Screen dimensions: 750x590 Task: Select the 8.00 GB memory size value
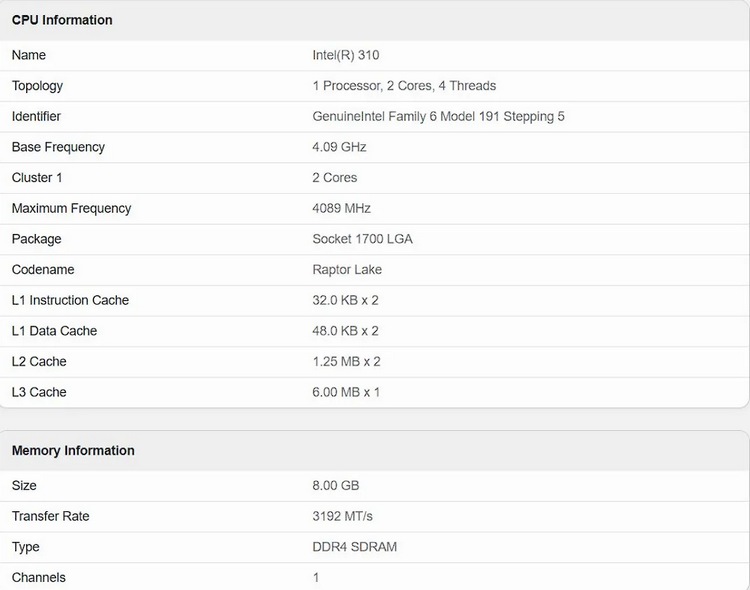click(335, 486)
